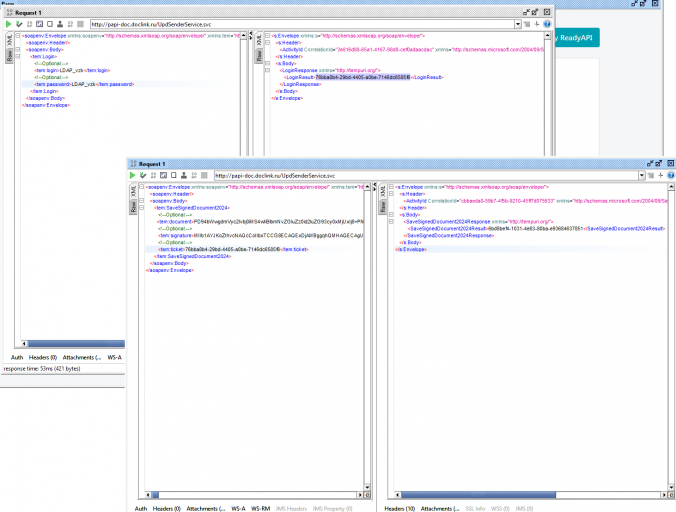676x512 pixels.
Task: Click the tabs-layout icon beside Login endpoint dropdown
Action: pos(527,24)
